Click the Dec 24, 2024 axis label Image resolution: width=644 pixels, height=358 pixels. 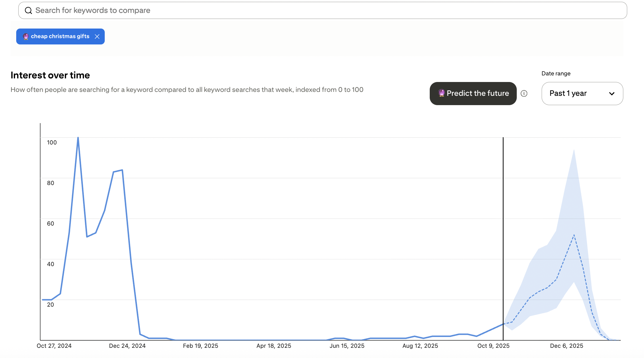click(x=127, y=346)
